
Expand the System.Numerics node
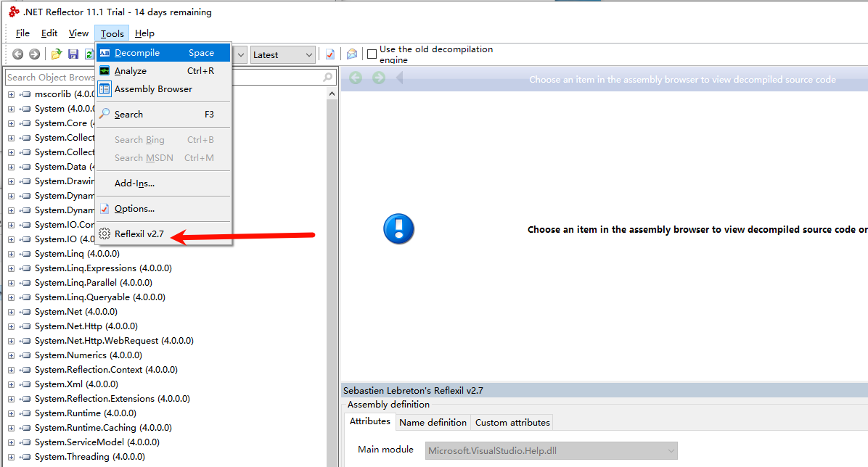pyautogui.click(x=11, y=355)
